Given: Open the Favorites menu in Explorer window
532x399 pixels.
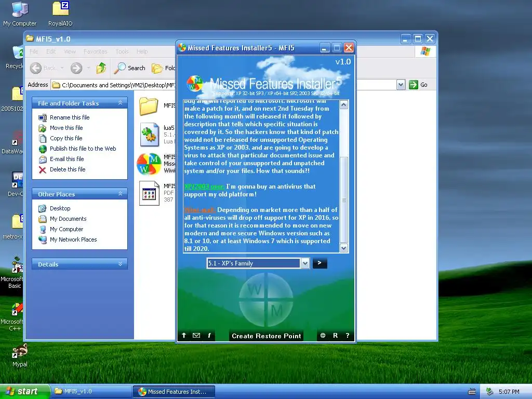Looking at the screenshot, I should pyautogui.click(x=96, y=51).
